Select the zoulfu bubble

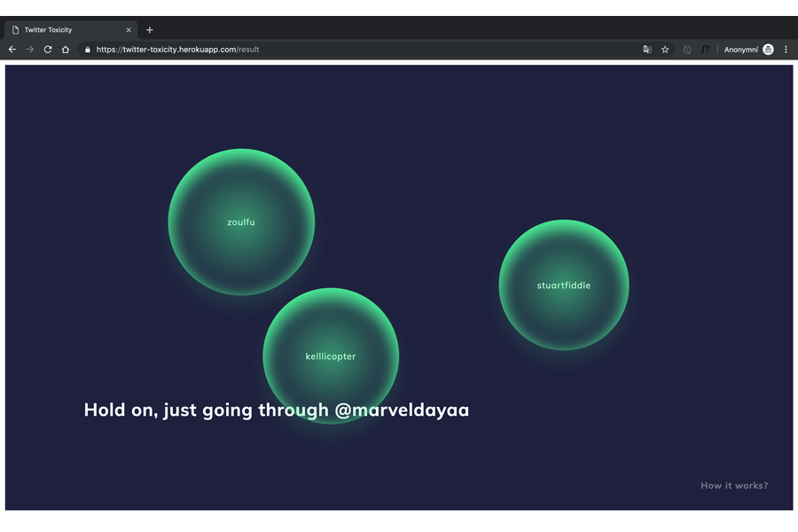pos(241,222)
